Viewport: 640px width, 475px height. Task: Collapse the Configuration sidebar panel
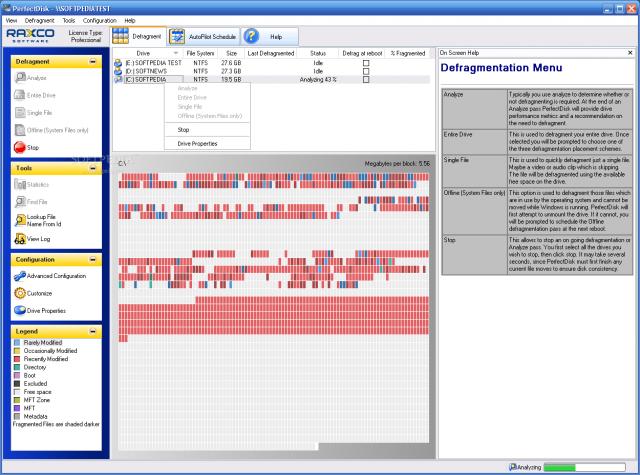93,260
